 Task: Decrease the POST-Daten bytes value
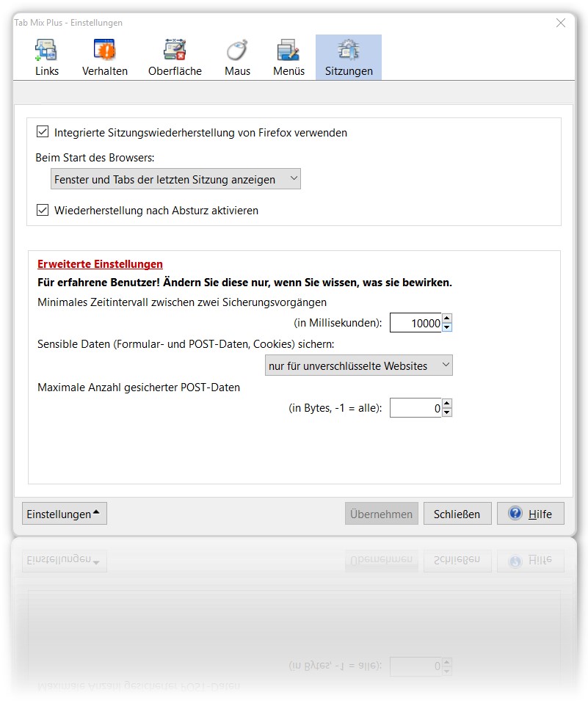point(446,412)
